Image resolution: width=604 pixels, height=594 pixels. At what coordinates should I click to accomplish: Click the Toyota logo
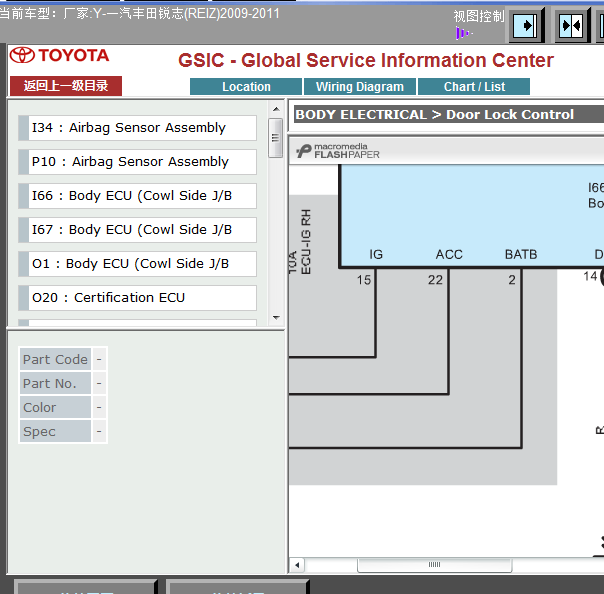pos(60,55)
